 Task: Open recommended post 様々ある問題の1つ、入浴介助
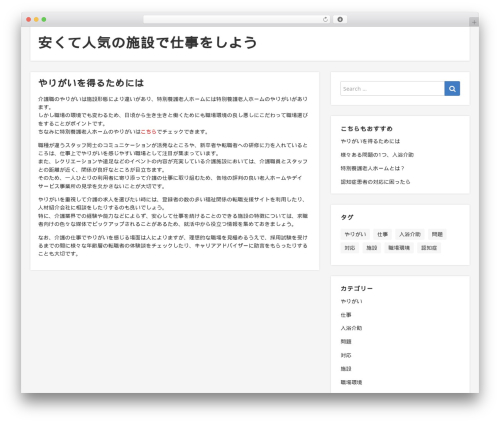pyautogui.click(x=377, y=155)
